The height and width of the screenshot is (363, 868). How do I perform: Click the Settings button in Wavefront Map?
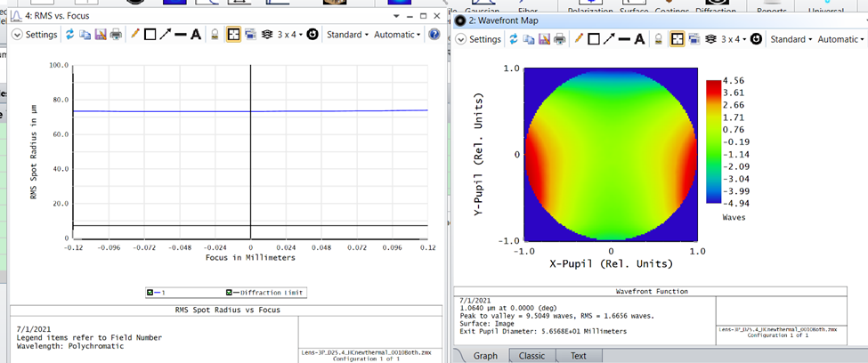(478, 39)
